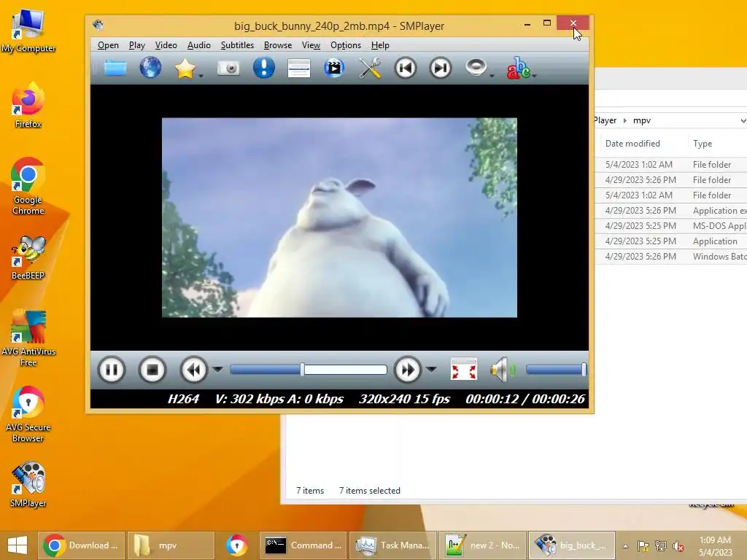Select the Firefox desktop shortcut
Screen dimensions: 747x560
click(x=28, y=105)
